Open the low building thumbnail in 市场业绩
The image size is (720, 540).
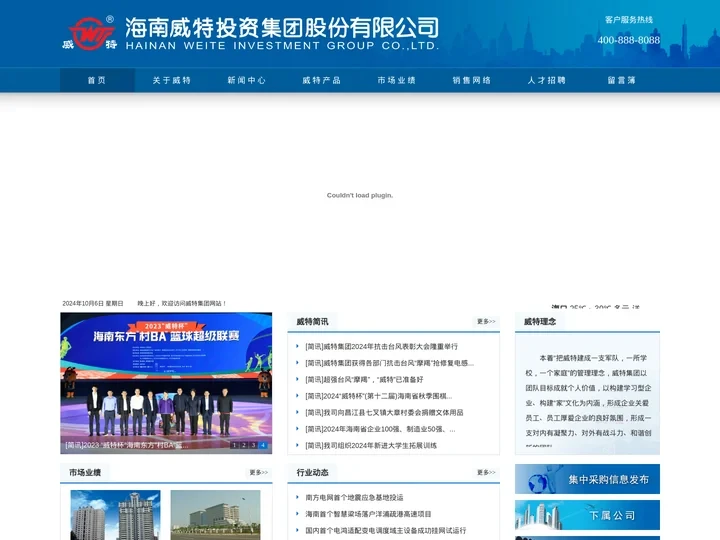(x=215, y=515)
